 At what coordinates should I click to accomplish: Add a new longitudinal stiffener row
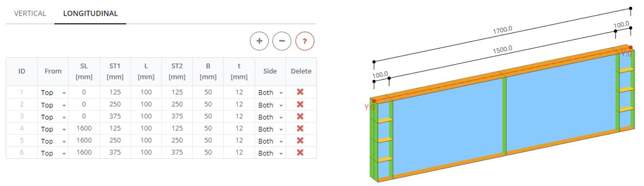pos(259,41)
